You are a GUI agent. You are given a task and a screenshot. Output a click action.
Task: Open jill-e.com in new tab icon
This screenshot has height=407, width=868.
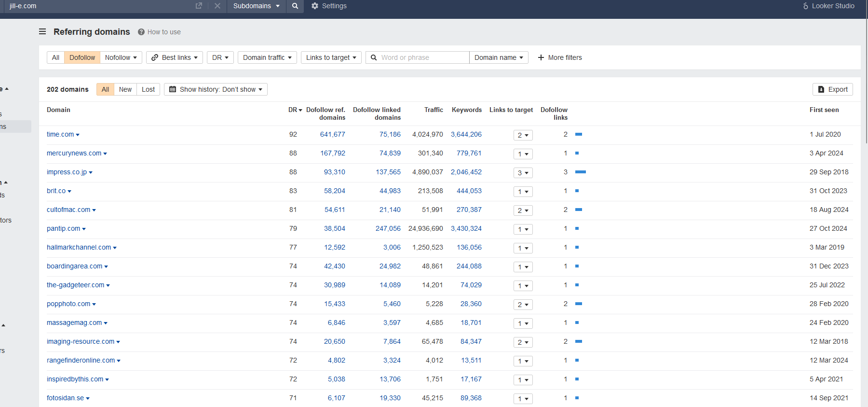(199, 6)
